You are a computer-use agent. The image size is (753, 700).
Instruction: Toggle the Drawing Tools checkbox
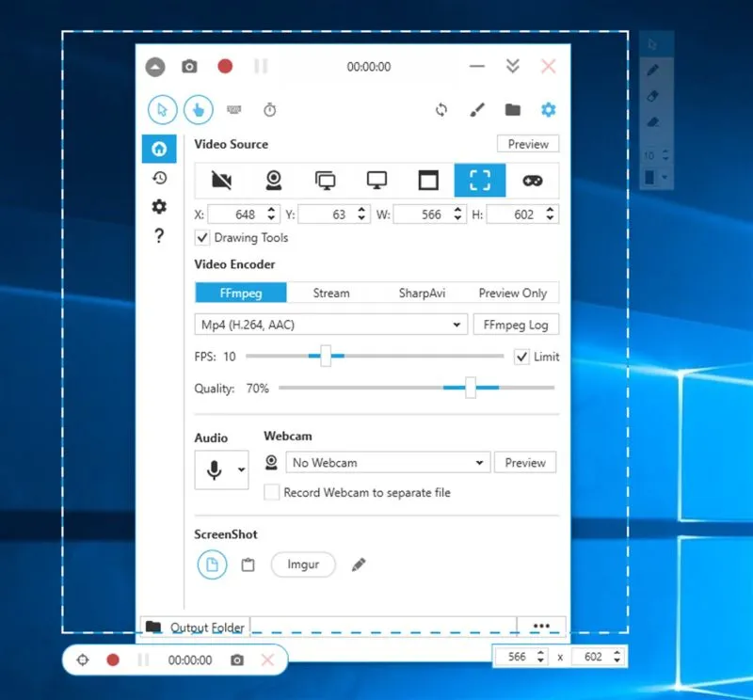point(202,238)
